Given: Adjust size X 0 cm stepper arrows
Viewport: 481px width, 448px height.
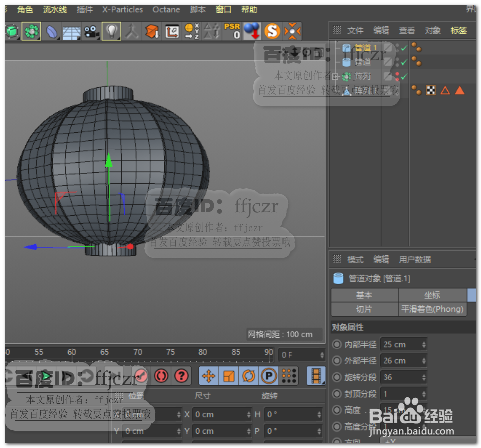Looking at the screenshot, I should pyautogui.click(x=249, y=415).
